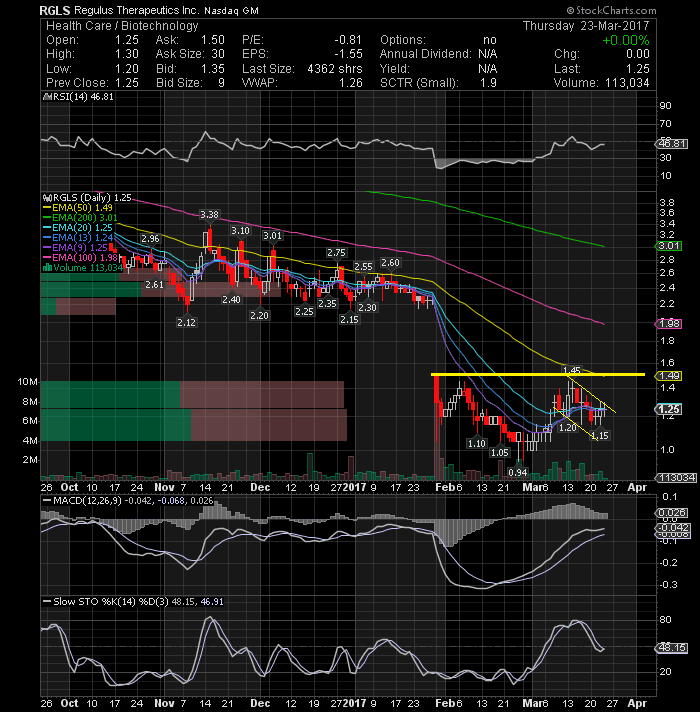Select the Regulus Therapeutics Inc. company name
700x712 pixels.
click(136, 10)
